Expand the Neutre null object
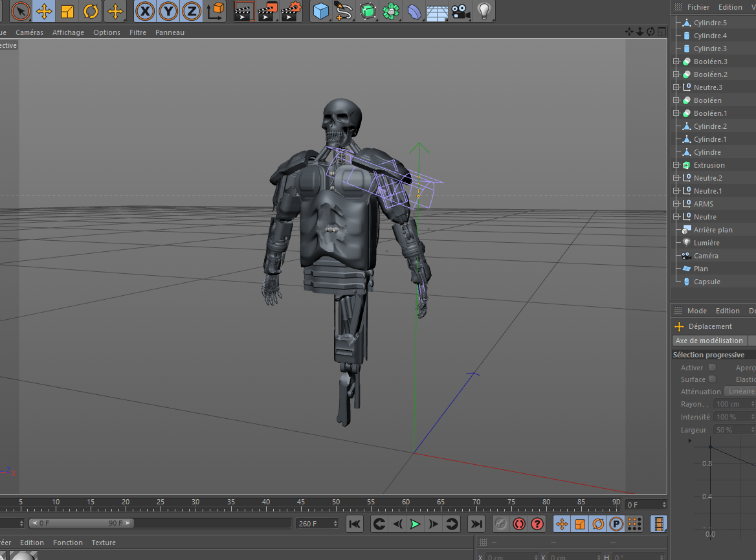The width and height of the screenshot is (756, 560). pos(676,217)
